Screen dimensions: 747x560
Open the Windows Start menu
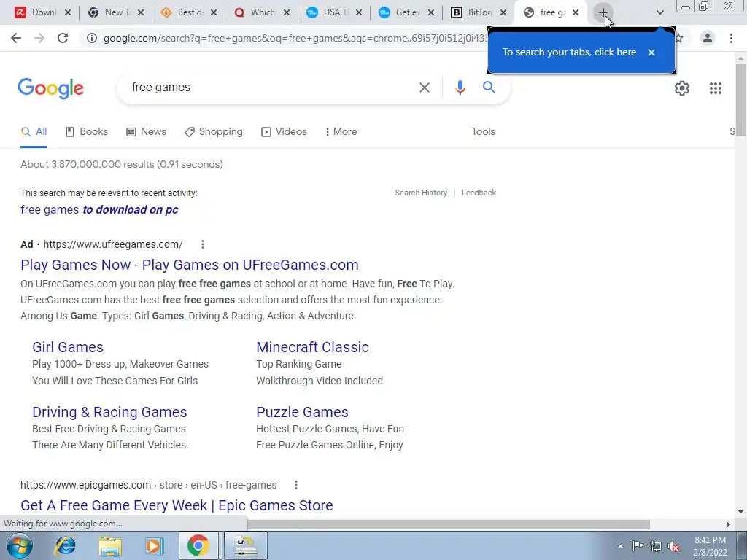tap(19, 545)
